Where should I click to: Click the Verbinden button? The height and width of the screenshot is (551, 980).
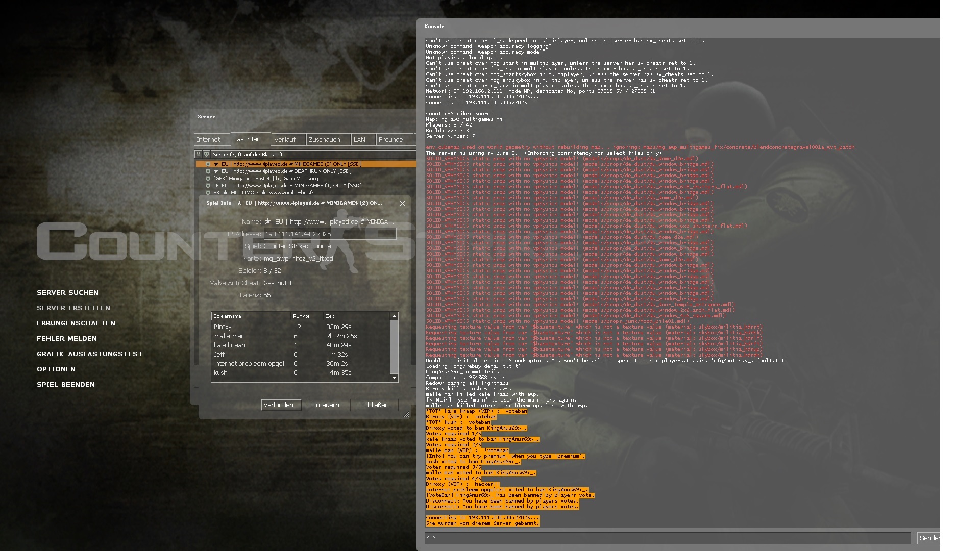click(x=281, y=405)
